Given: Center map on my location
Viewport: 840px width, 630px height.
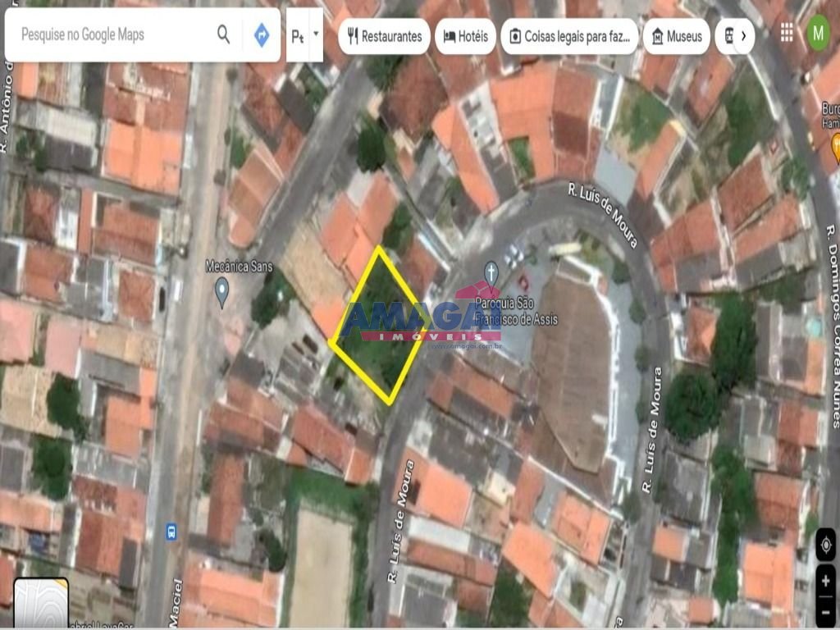Looking at the screenshot, I should pos(825,546).
